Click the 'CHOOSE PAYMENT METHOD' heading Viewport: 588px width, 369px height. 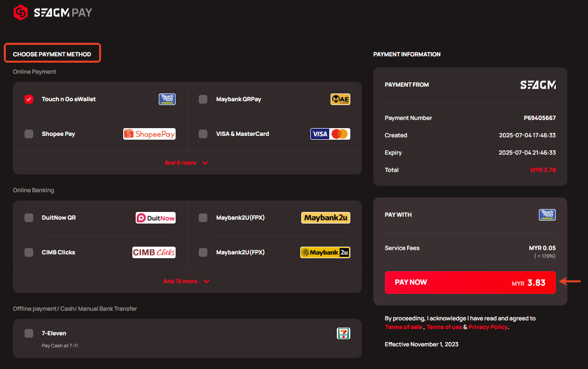(x=52, y=54)
